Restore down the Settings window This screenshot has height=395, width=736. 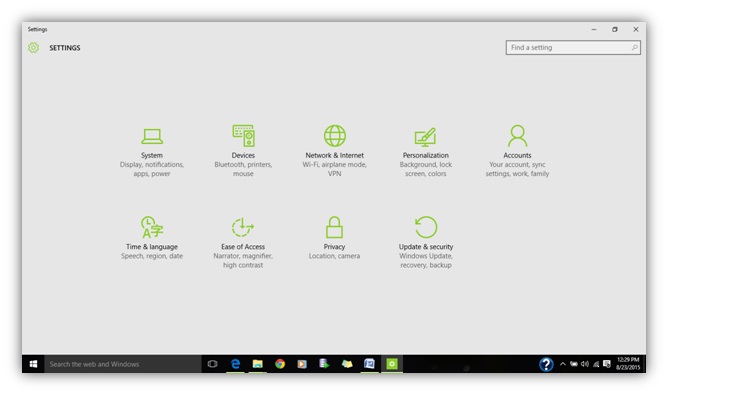point(615,29)
